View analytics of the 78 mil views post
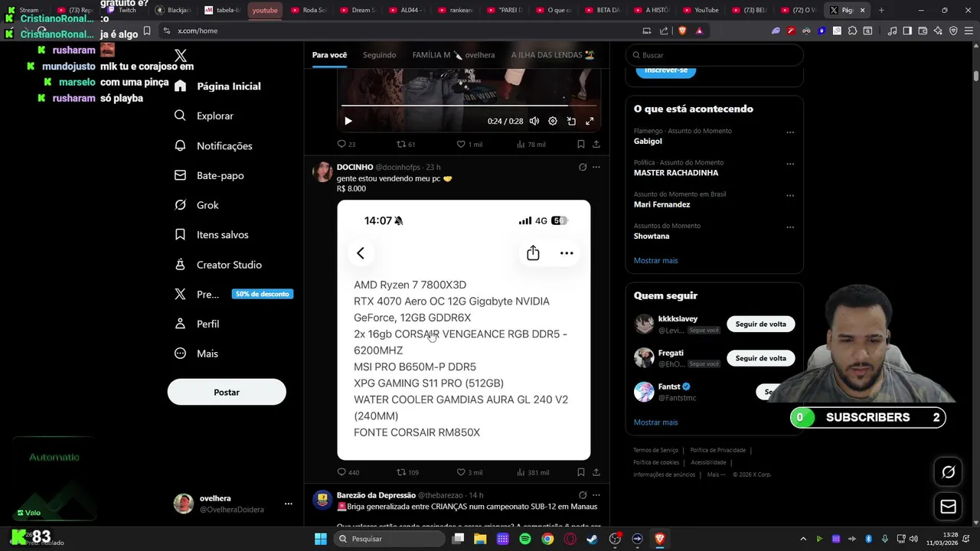 pyautogui.click(x=531, y=144)
